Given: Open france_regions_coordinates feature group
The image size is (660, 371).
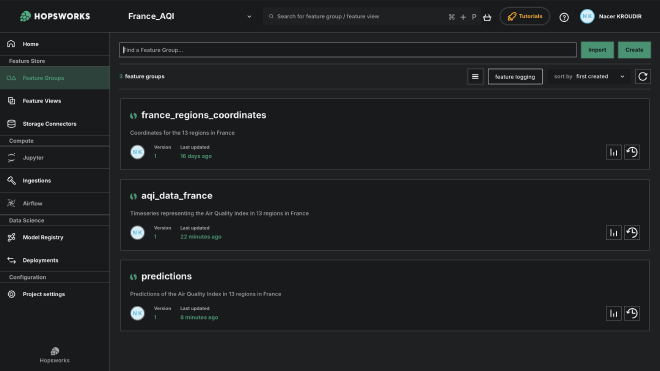Looking at the screenshot, I should tap(204, 115).
